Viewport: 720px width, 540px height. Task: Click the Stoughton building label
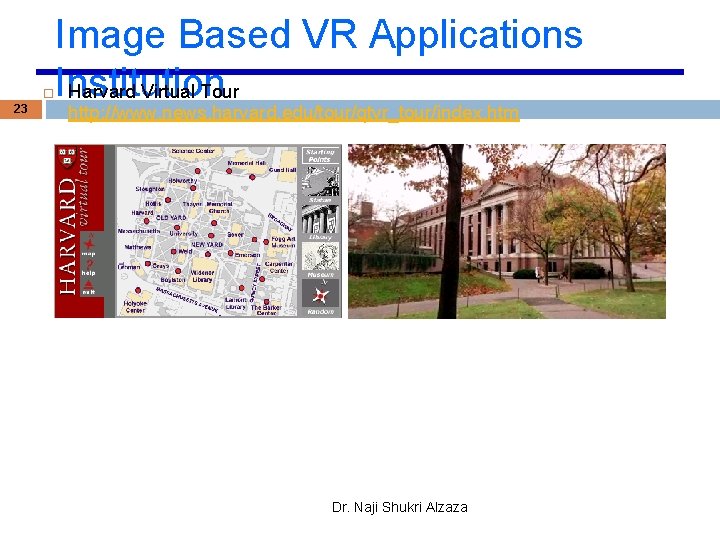pyautogui.click(x=150, y=189)
